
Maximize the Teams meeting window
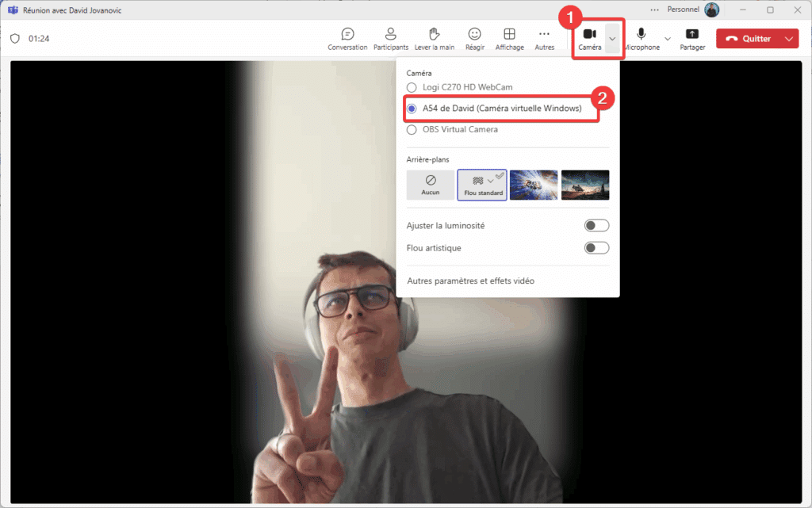coord(770,10)
